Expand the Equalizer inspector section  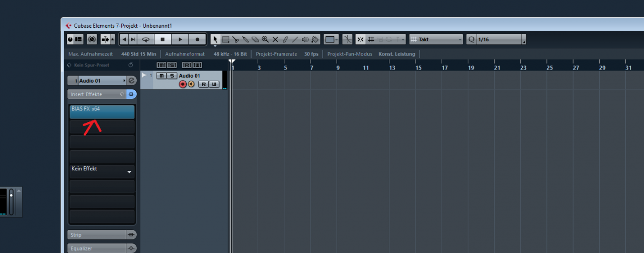coord(96,248)
